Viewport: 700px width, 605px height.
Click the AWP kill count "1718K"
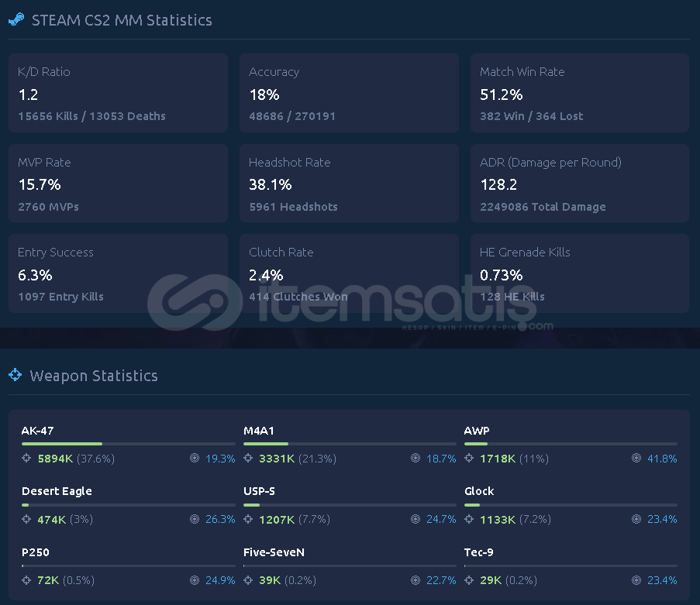click(x=498, y=459)
